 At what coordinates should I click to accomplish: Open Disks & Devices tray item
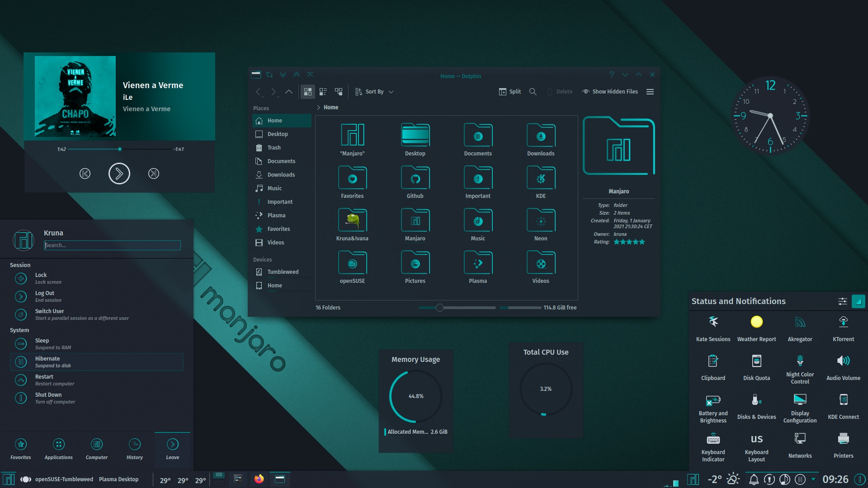point(757,406)
